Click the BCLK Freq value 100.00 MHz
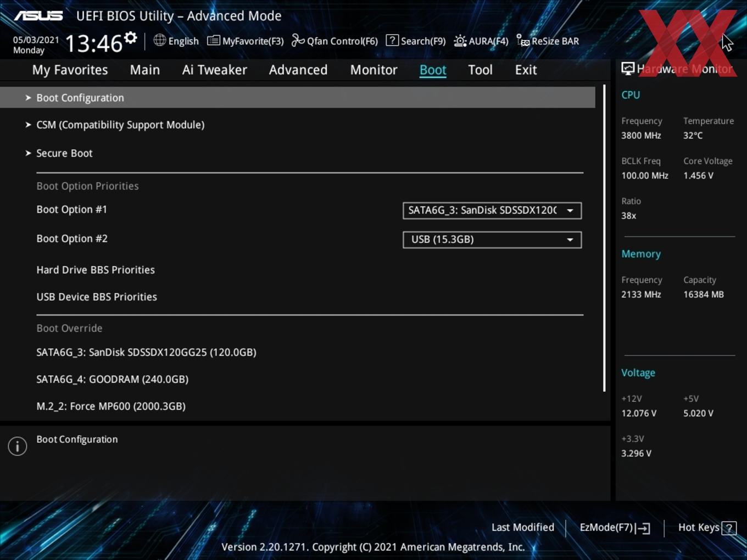This screenshot has height=560, width=747. [645, 175]
